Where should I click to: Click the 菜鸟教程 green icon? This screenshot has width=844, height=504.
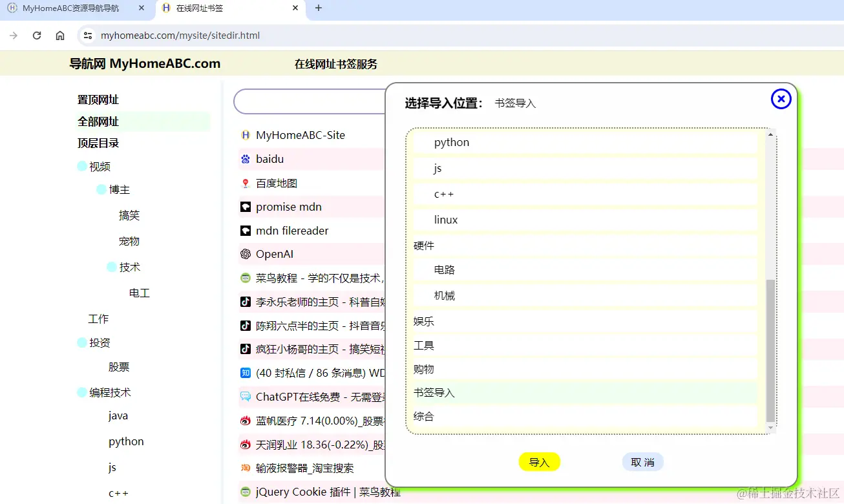[245, 277]
